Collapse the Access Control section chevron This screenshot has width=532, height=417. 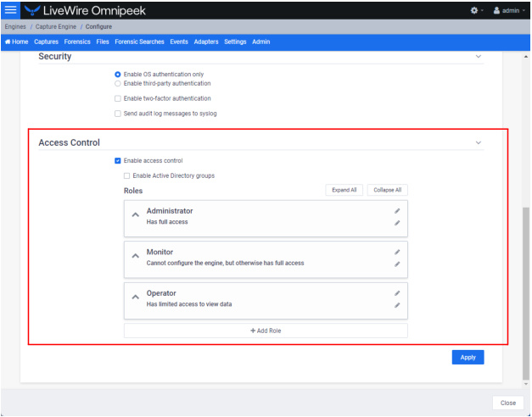[479, 142]
